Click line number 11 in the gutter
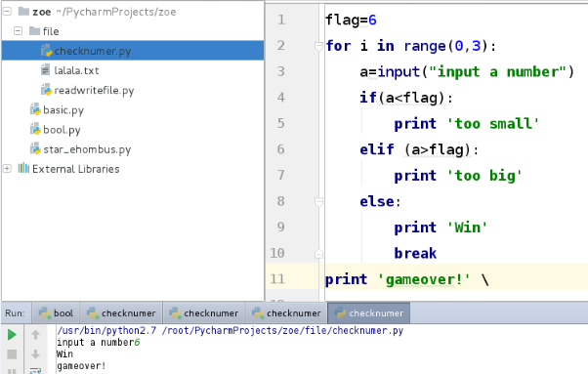The width and height of the screenshot is (588, 374). 277,279
